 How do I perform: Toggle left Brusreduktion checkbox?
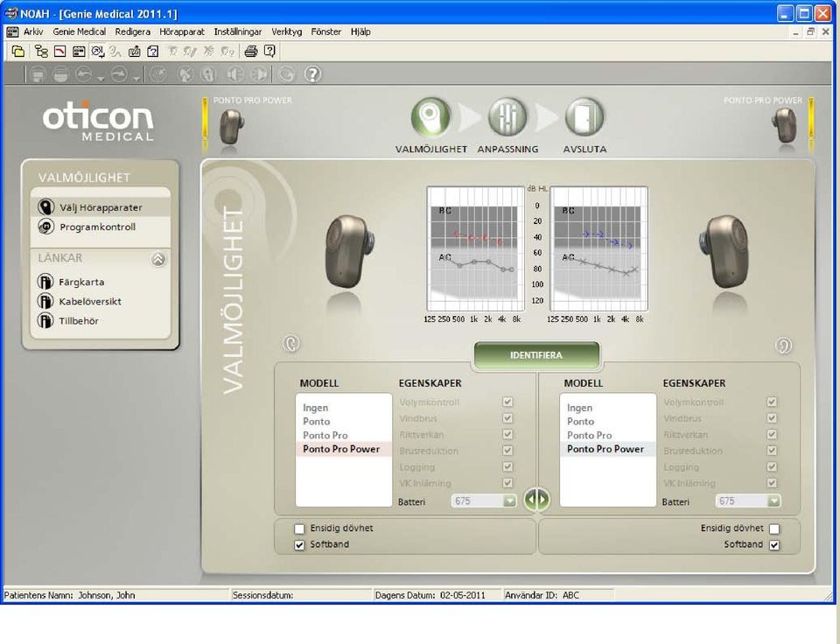pyautogui.click(x=507, y=451)
